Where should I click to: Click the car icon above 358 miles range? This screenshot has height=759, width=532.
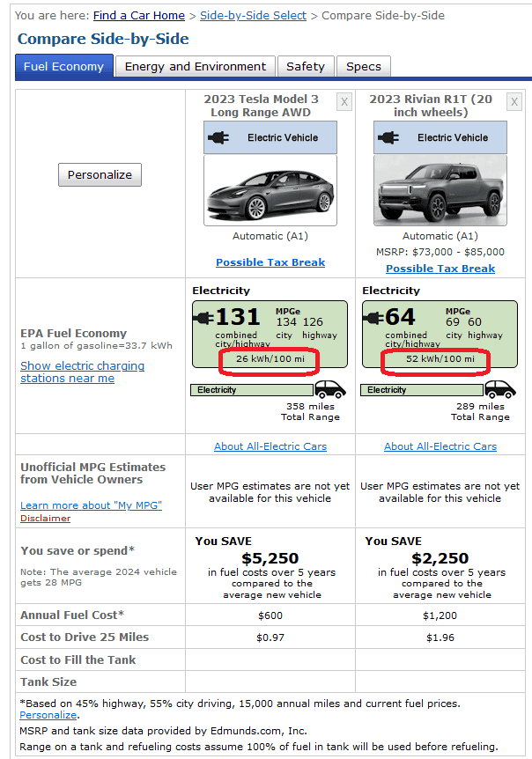coord(330,389)
